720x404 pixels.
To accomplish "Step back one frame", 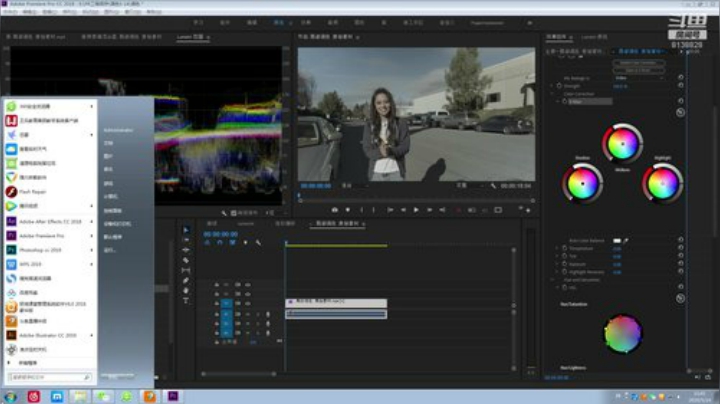I will tap(403, 210).
